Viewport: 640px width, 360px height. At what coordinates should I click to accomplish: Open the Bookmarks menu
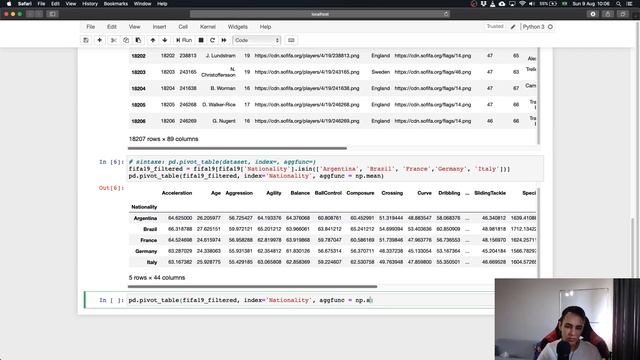coord(116,4)
